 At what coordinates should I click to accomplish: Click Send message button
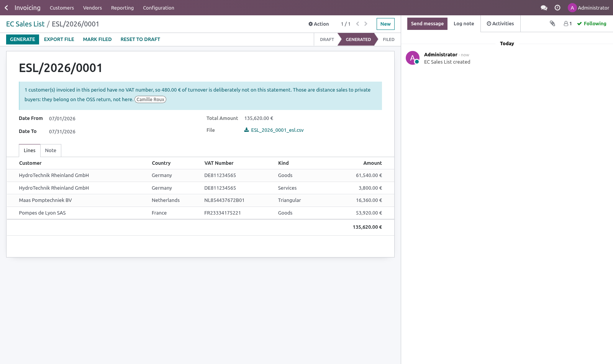point(427,24)
